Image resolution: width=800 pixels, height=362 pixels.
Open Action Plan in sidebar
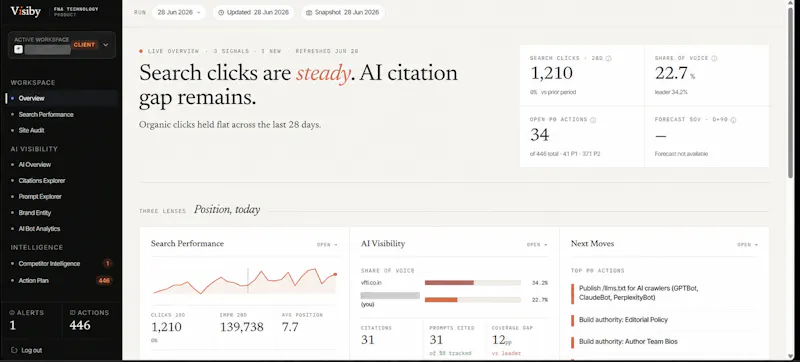point(34,280)
